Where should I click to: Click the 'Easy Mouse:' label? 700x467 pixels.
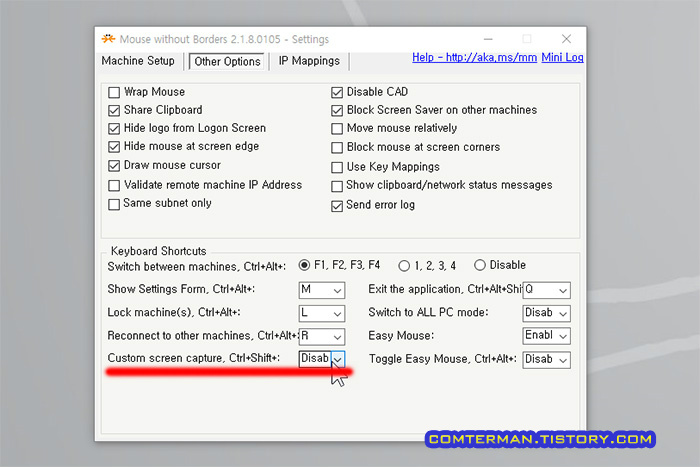tap(401, 336)
